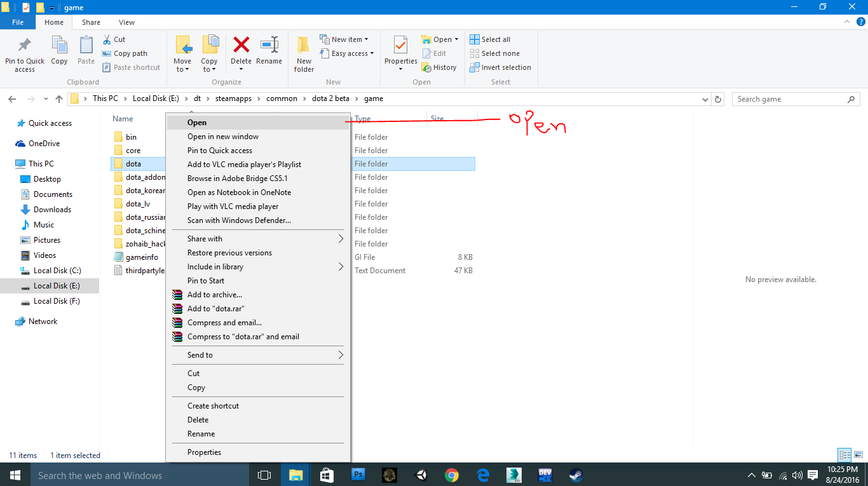Switch to the Share ribbon tab
This screenshot has height=486, width=868.
coord(91,22)
